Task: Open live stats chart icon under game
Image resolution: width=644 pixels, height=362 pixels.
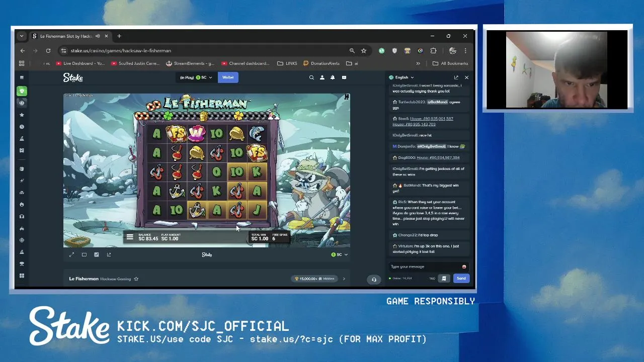Action: [97, 254]
